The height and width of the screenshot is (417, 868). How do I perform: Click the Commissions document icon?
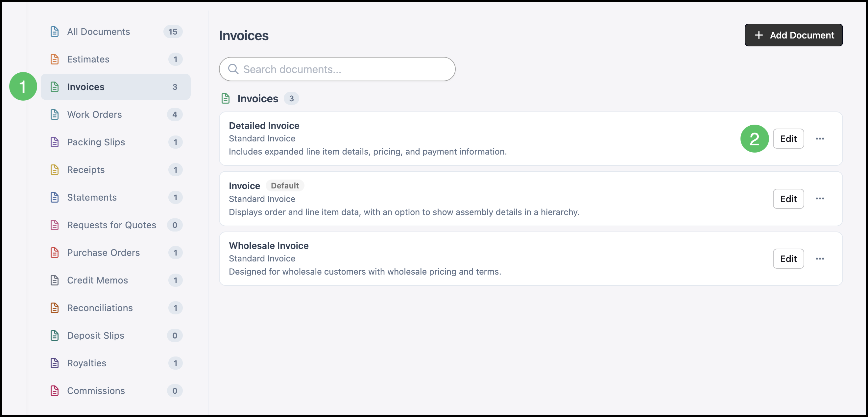pos(55,391)
